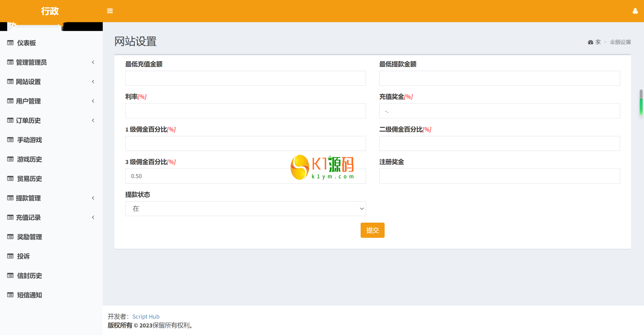Expand the 管理管理员 submenu chevron
Viewport: 644px width, 335px height.
pos(93,62)
